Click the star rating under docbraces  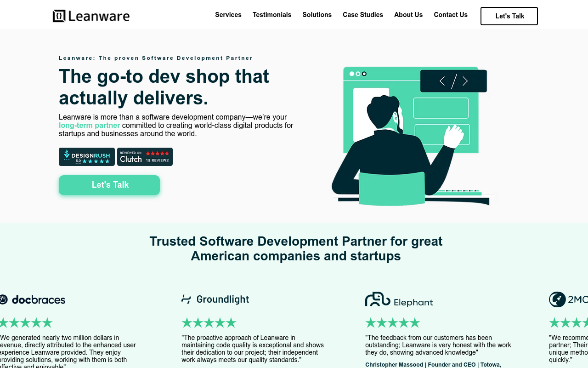(26, 322)
